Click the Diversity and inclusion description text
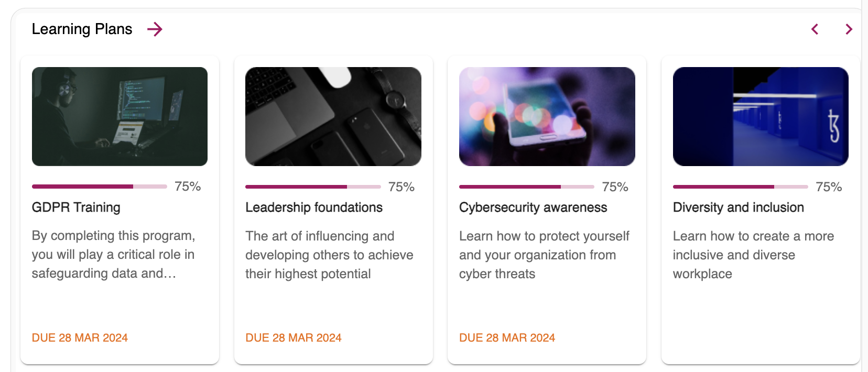868x372 pixels. coord(753,255)
